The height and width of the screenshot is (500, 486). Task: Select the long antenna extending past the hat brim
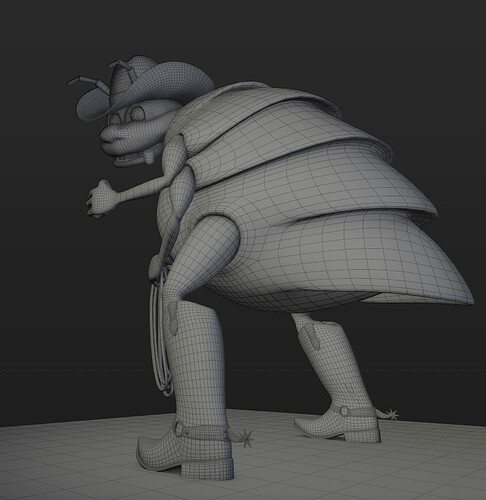(x=87, y=82)
